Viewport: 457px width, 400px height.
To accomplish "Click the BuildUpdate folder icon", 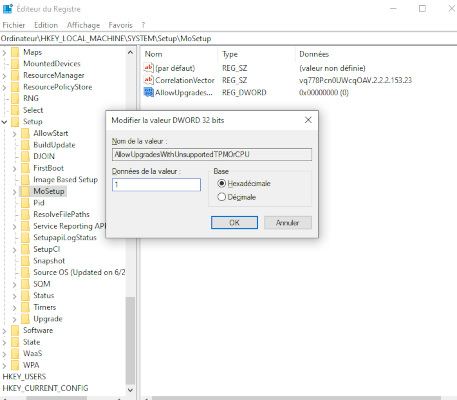I will 25,145.
